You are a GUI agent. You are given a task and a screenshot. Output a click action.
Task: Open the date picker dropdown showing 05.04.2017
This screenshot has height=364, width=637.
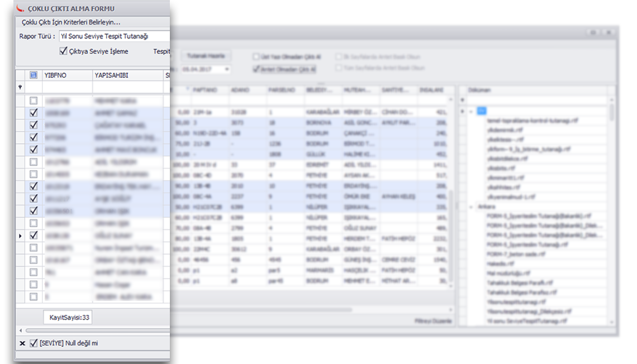(x=227, y=69)
